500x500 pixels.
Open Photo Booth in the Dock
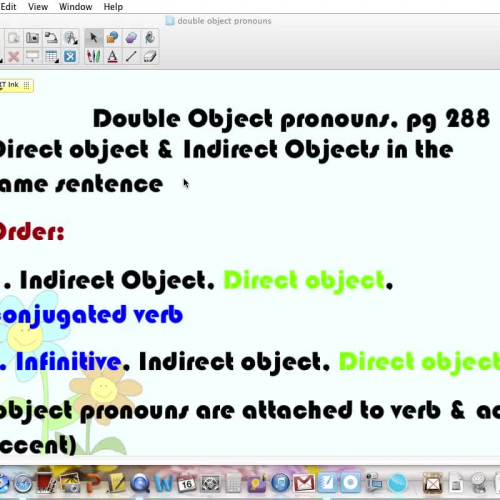pos(46,483)
